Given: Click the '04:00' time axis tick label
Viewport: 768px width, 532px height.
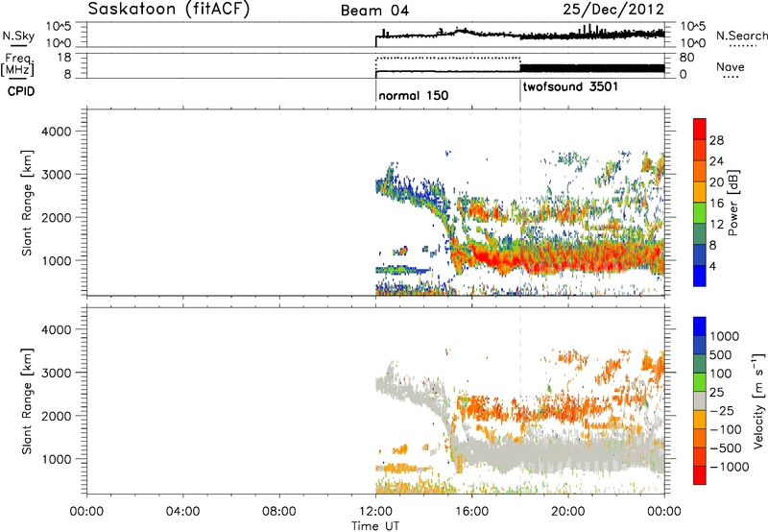Looking at the screenshot, I should coord(182,512).
